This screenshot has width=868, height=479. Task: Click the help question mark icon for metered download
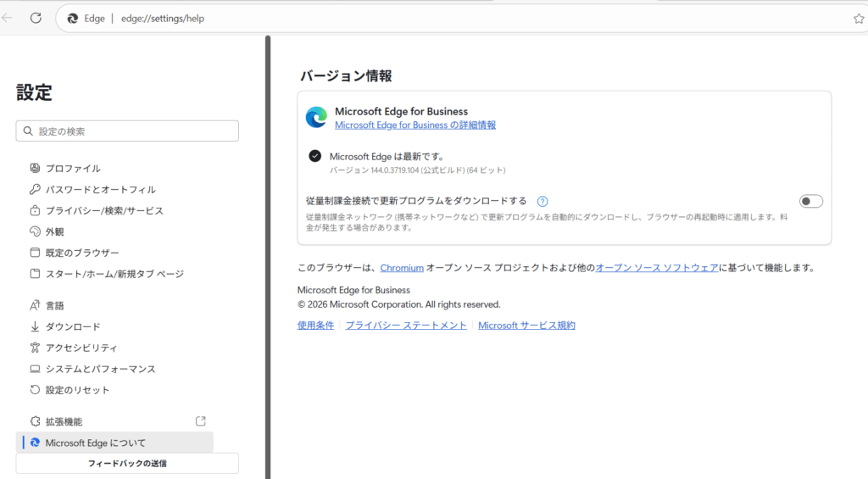pos(542,202)
